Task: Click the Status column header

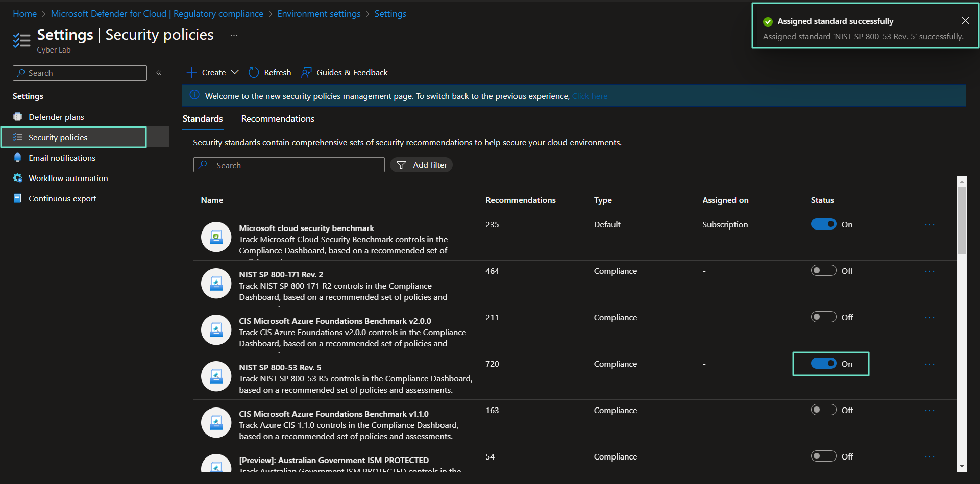Action: pyautogui.click(x=822, y=200)
